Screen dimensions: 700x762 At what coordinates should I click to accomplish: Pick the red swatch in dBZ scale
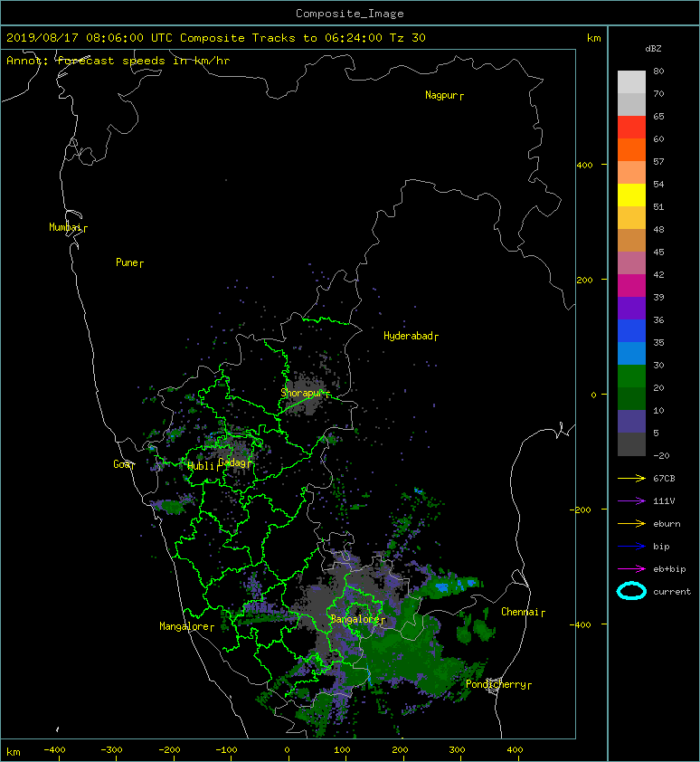[631, 127]
